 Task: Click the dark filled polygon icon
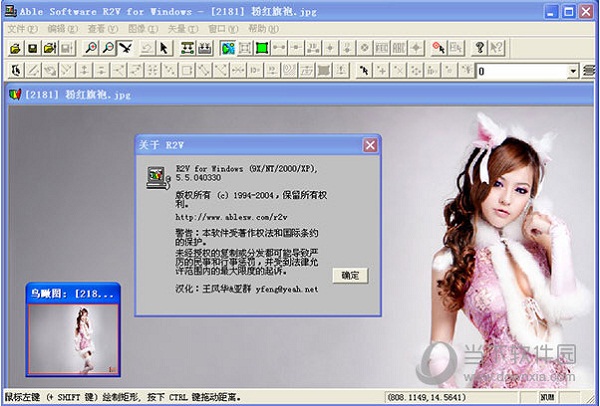coord(324,71)
